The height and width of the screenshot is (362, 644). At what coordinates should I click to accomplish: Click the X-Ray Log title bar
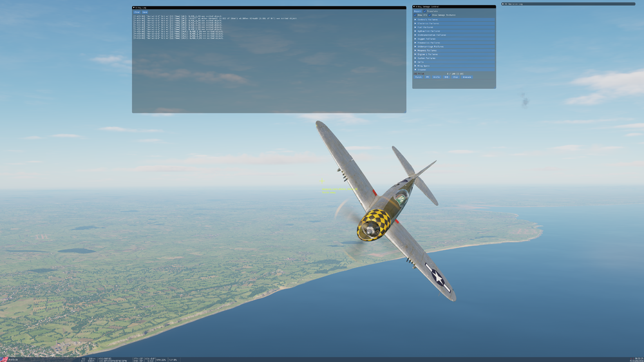[x=269, y=7]
